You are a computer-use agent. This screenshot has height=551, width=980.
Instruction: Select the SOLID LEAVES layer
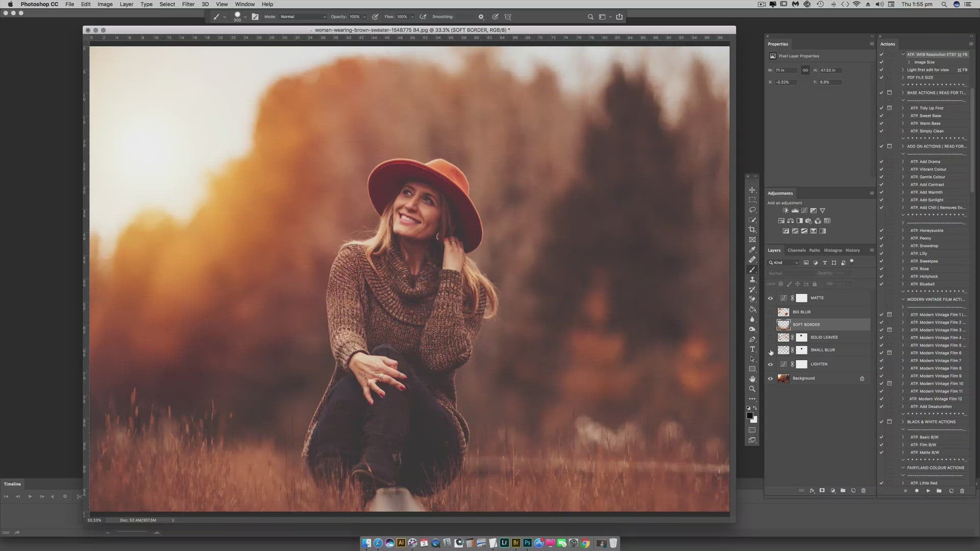[x=824, y=337]
